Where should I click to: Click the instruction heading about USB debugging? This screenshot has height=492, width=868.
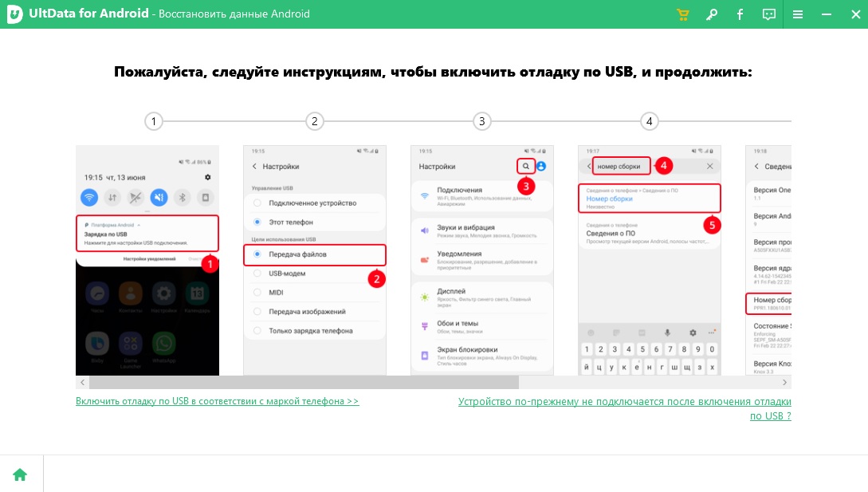[x=433, y=72]
